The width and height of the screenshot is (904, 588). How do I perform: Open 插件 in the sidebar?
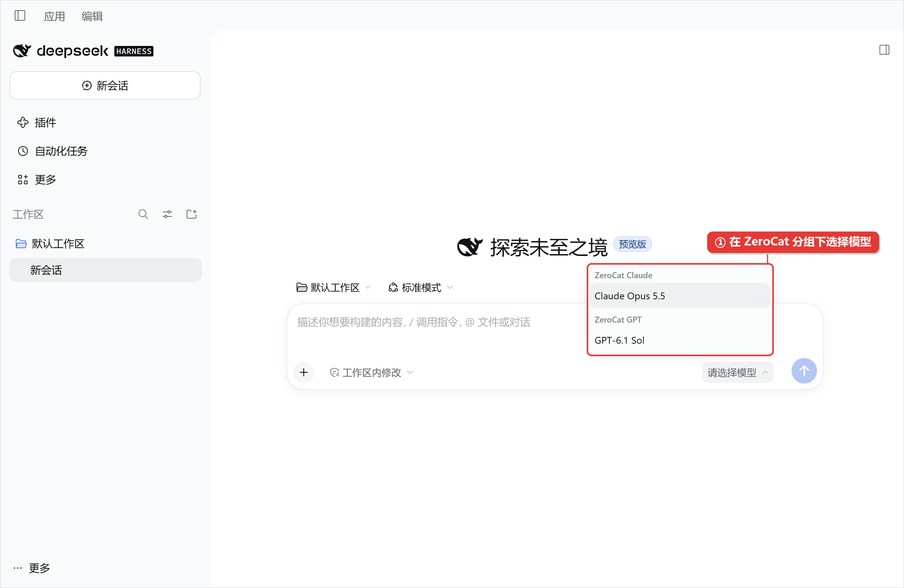click(37, 122)
